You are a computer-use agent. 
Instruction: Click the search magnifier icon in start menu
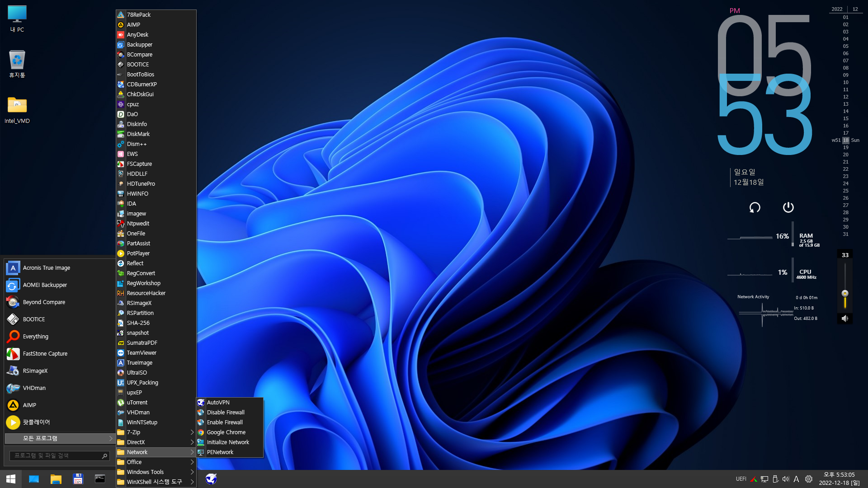104,456
